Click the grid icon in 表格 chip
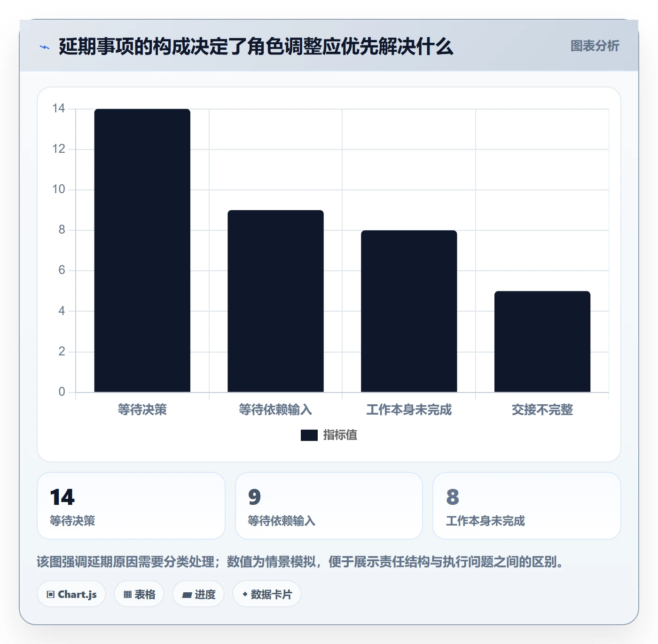Image resolution: width=658 pixels, height=644 pixels. 127,595
